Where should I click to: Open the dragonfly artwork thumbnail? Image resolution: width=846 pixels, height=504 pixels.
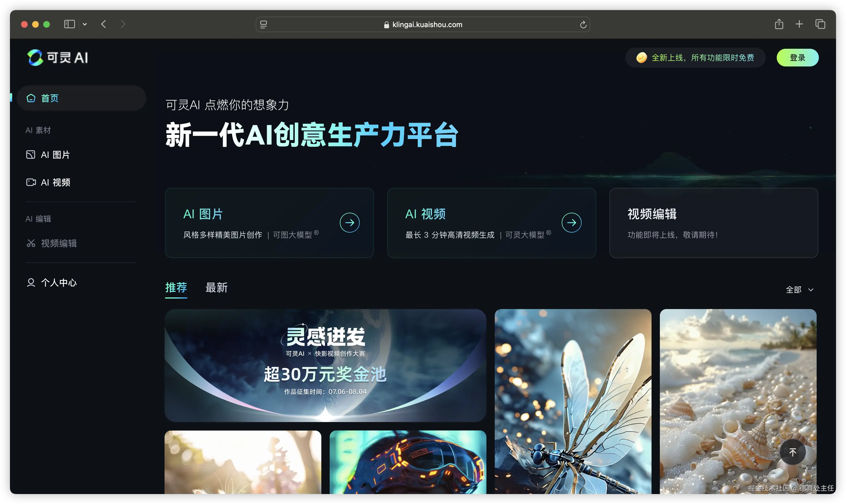573,401
